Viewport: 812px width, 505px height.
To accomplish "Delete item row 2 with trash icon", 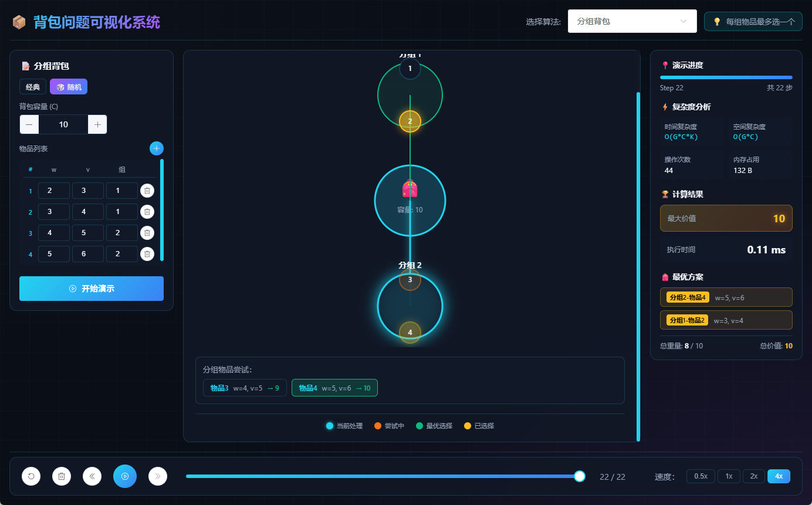I will point(147,212).
